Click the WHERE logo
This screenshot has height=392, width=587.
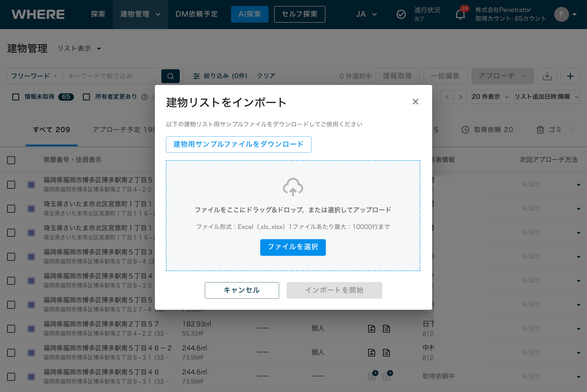click(38, 14)
